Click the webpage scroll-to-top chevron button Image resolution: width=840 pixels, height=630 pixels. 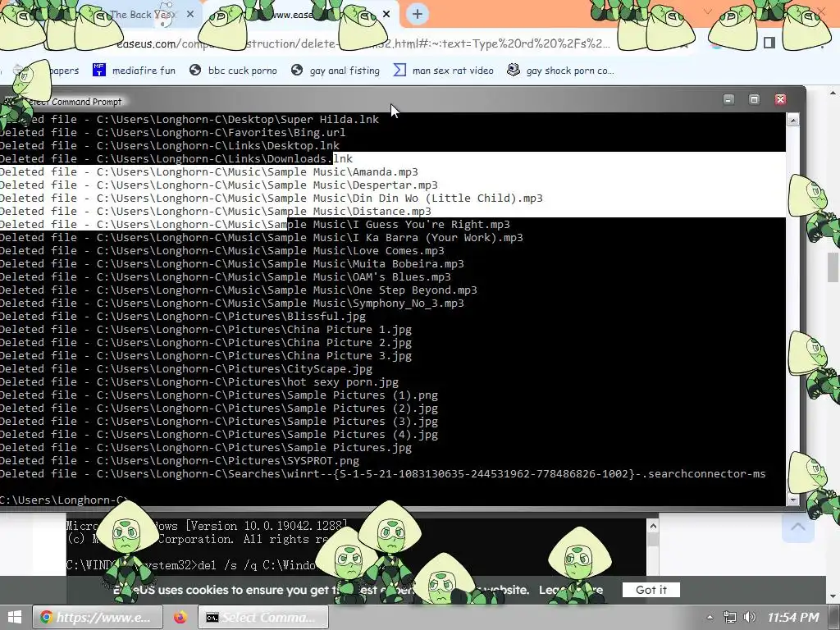pyautogui.click(x=798, y=527)
